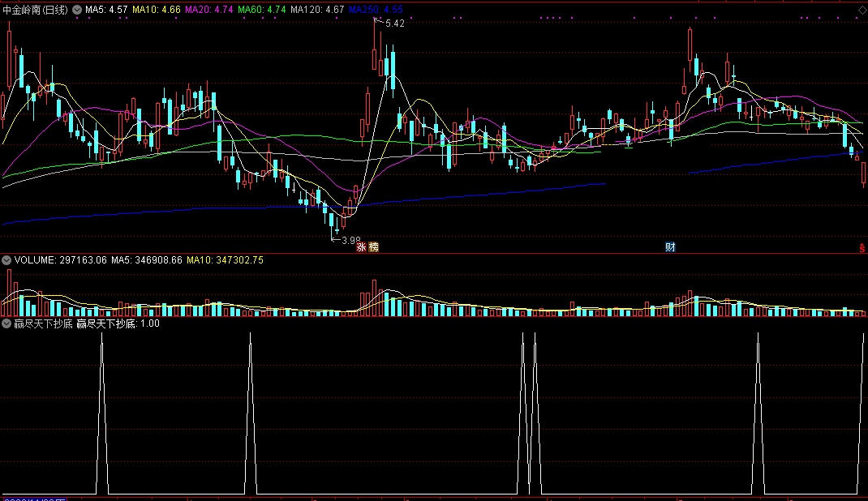Click the 赢尽天下抄底: 1.00 value label
Viewport: 868px width, 501px height.
click(x=118, y=323)
